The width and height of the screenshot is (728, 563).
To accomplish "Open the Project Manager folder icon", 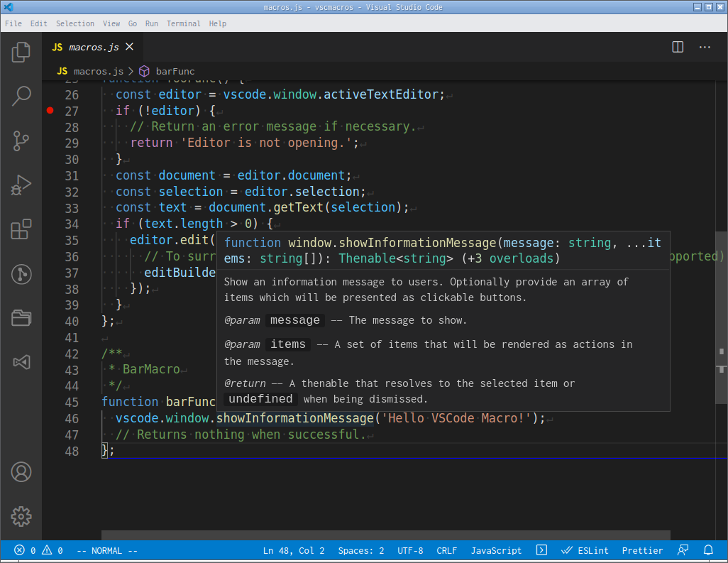I will [21, 318].
